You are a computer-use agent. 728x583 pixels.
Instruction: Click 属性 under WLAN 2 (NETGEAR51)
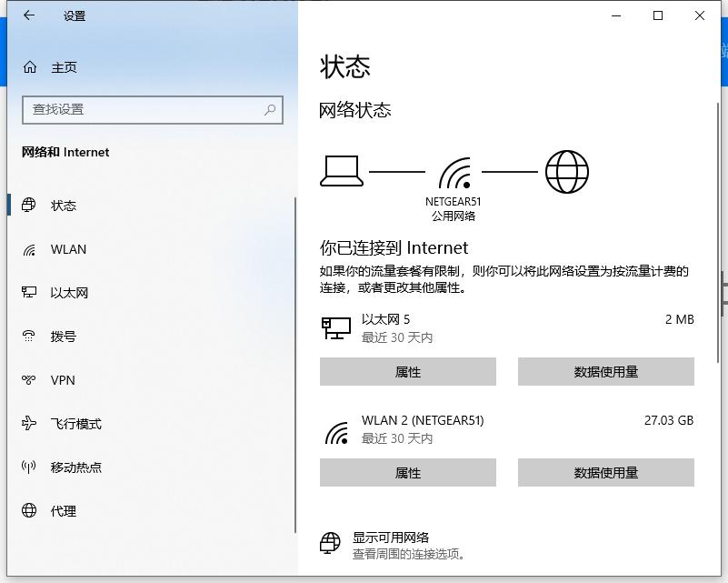(407, 472)
